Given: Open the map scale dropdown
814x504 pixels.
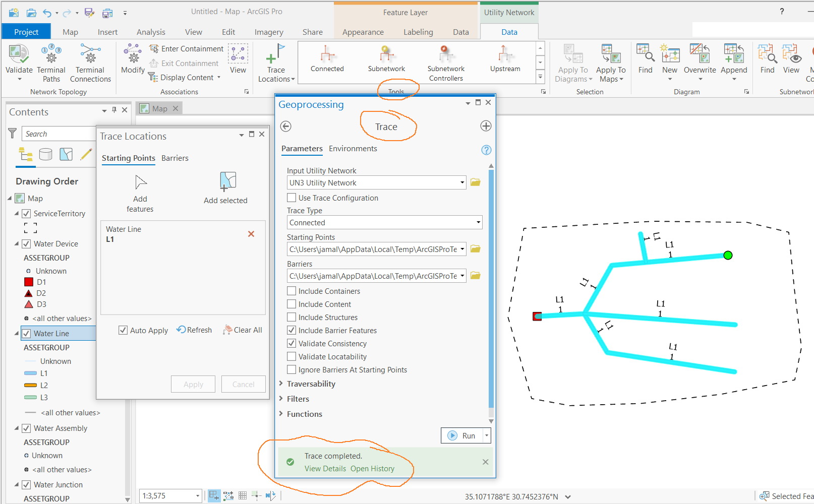Looking at the screenshot, I should [x=198, y=495].
